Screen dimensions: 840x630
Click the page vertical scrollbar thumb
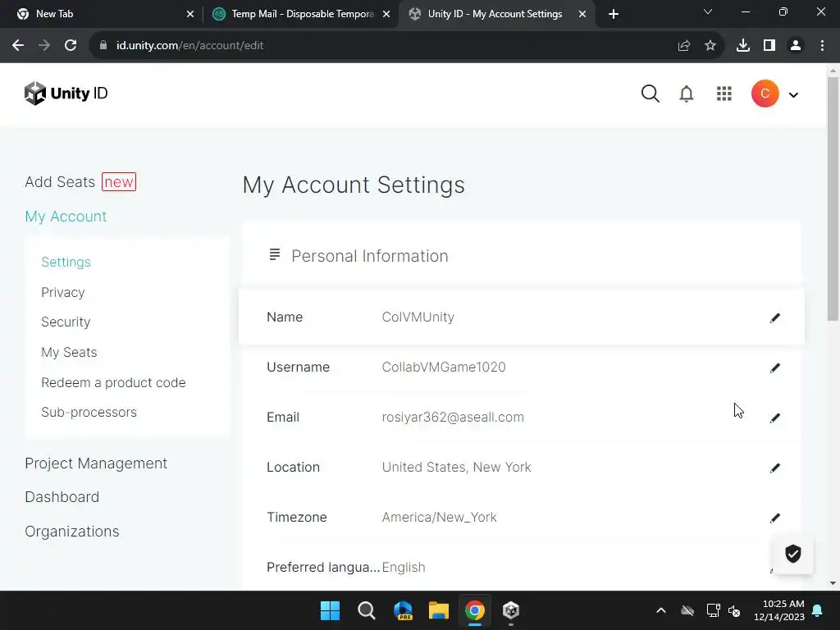pyautogui.click(x=833, y=199)
